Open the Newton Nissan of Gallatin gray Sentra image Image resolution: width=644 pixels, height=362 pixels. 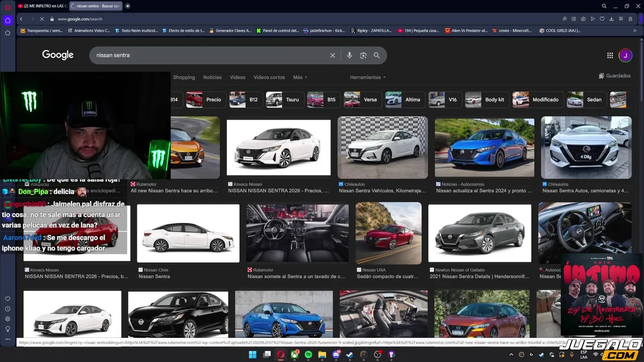coord(479,233)
